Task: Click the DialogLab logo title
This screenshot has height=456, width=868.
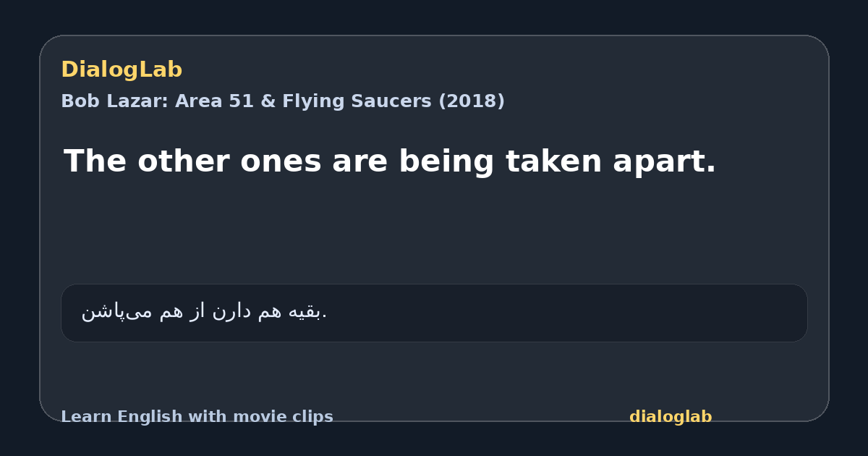Action: (122, 69)
